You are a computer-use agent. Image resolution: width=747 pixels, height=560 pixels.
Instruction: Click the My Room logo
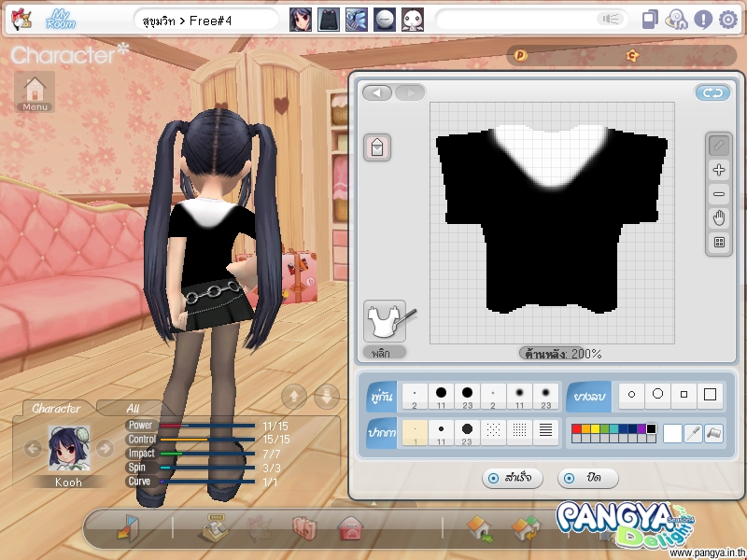61,20
